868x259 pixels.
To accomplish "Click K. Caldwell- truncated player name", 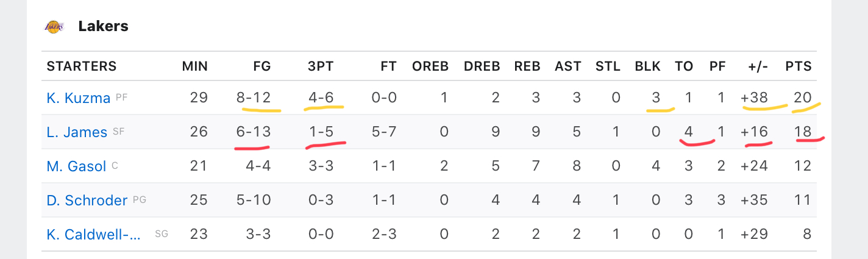I will 94,234.
